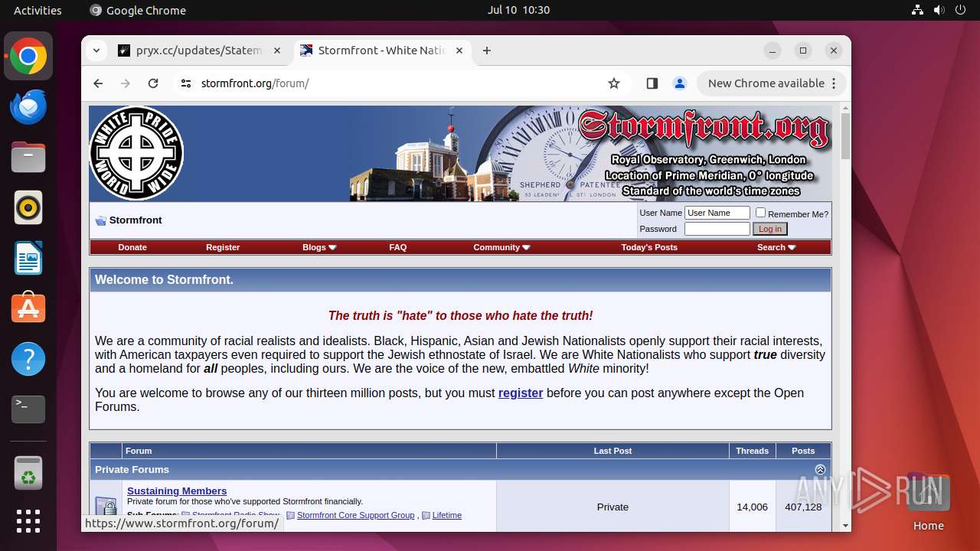Click the network status icon in the top bar
This screenshot has height=551, width=980.
(x=918, y=10)
